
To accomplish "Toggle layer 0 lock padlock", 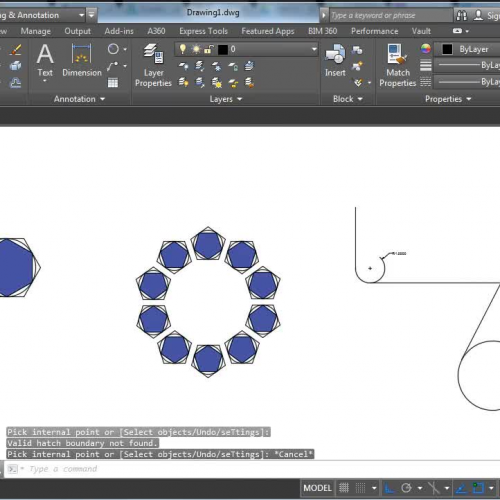I will [x=208, y=50].
